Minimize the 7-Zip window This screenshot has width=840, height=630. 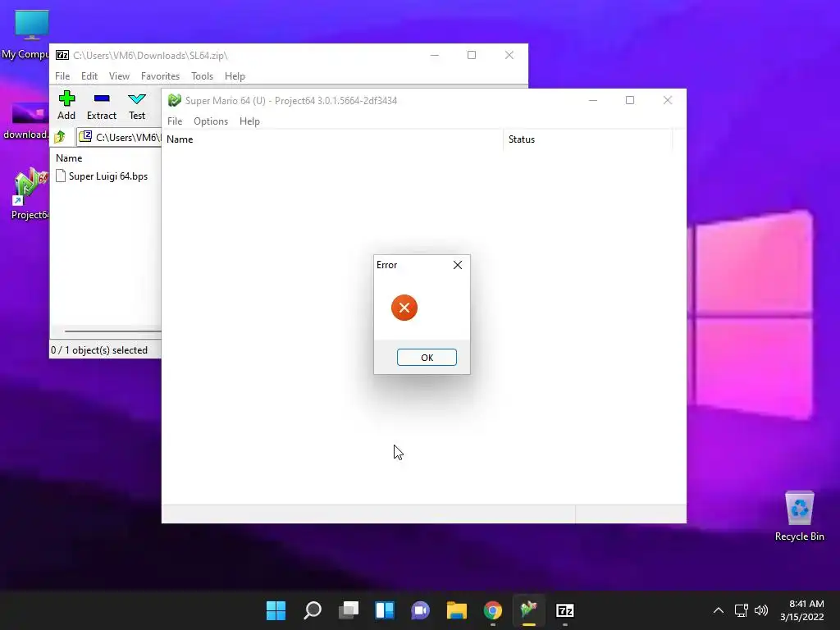[435, 55]
